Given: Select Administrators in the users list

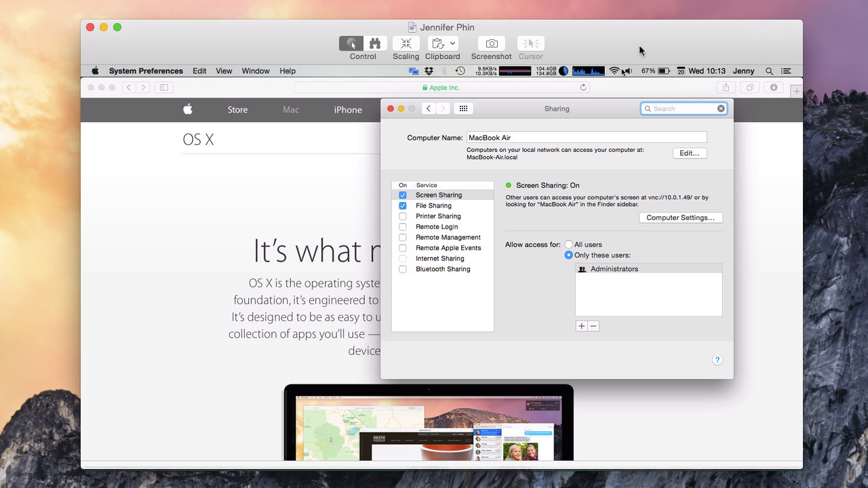Looking at the screenshot, I should pos(648,269).
